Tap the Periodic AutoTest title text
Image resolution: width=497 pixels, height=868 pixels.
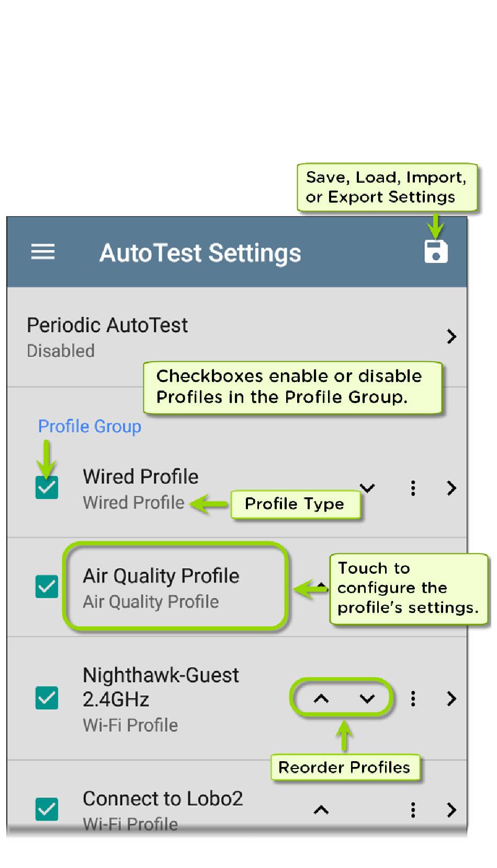click(x=107, y=326)
